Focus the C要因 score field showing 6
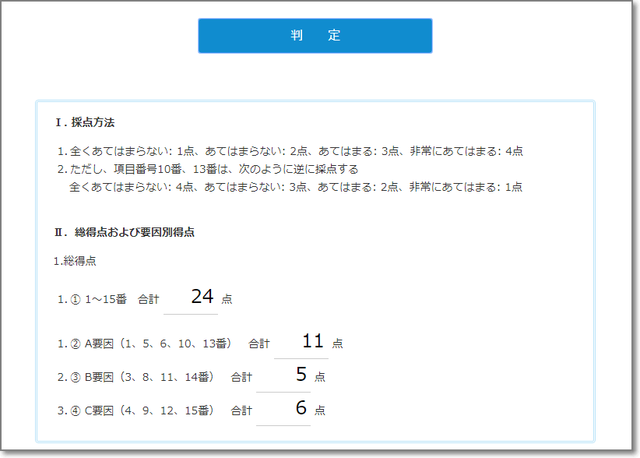This screenshot has width=640, height=458. click(x=284, y=409)
